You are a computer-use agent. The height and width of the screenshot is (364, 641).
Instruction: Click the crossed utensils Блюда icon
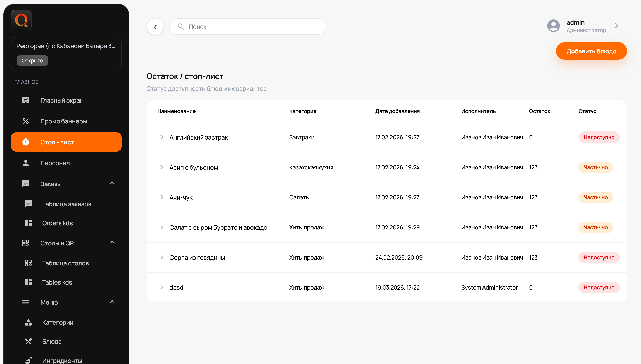point(28,342)
